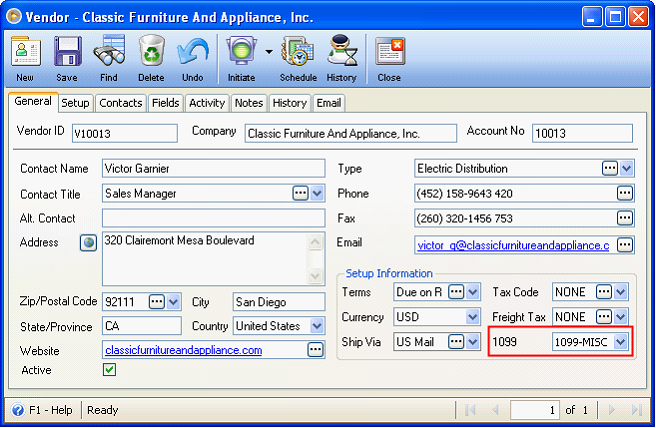Open ellipsis button for Email field
Viewport: 656px width, 428px height.
tap(625, 245)
